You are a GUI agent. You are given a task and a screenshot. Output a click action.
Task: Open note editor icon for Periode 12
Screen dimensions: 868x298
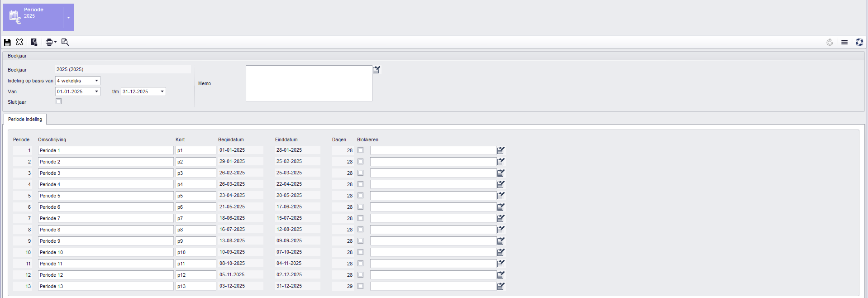coord(501,275)
